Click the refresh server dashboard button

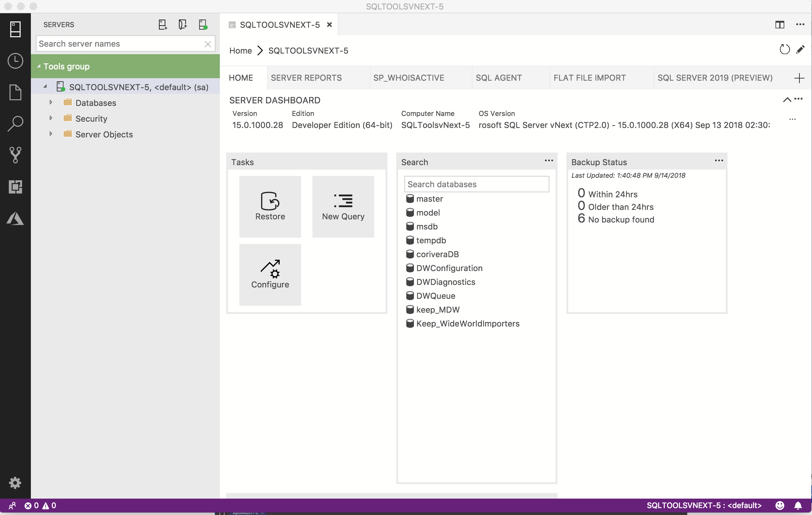click(785, 50)
